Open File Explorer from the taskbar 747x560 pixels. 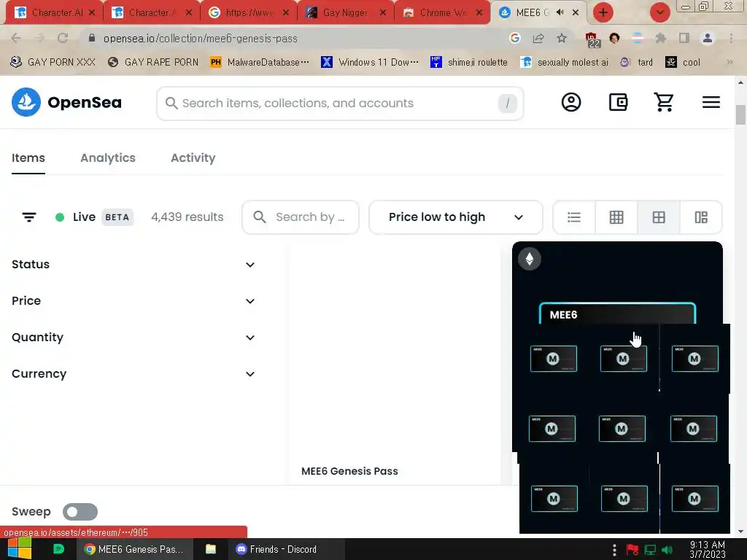211,549
